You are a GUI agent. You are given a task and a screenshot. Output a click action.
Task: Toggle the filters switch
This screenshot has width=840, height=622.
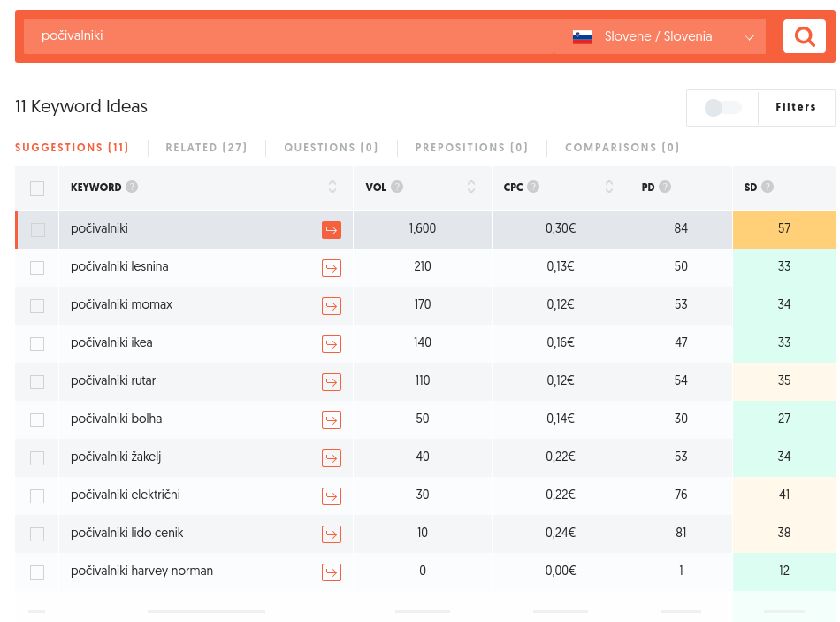coord(722,108)
